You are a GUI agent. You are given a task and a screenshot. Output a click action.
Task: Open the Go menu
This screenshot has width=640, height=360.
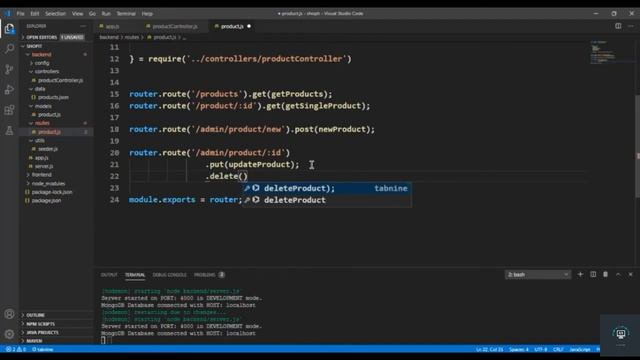[92, 13]
